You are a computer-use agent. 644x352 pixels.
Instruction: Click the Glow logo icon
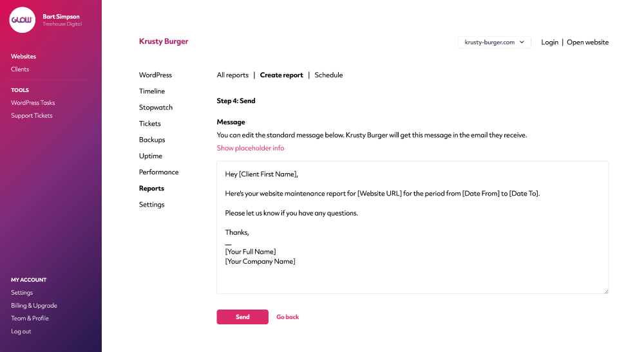coord(22,20)
